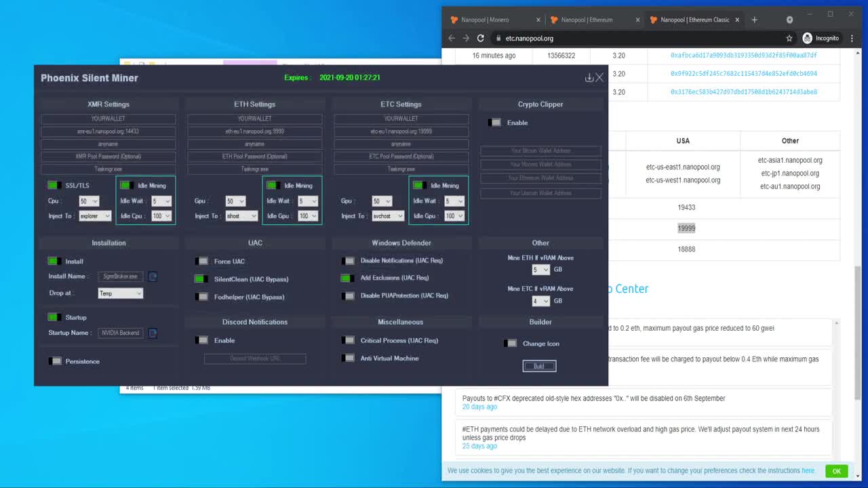Switch to the Nanopool | Ethereum Classic tab
The image size is (868, 488).
coord(693,20)
